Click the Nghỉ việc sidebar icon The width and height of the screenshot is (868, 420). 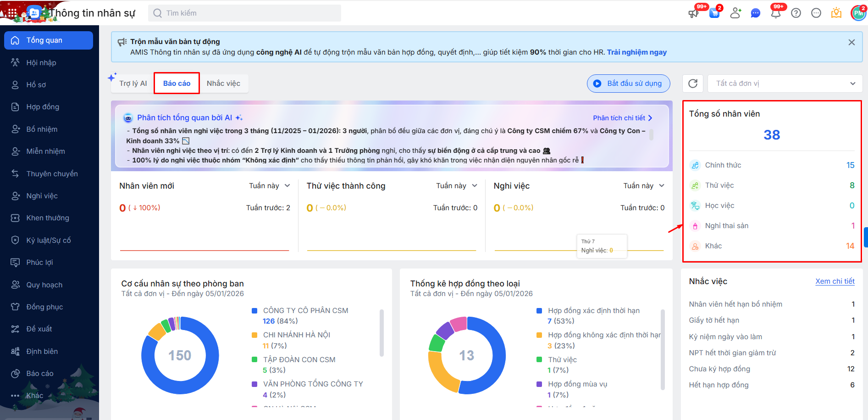click(x=15, y=196)
